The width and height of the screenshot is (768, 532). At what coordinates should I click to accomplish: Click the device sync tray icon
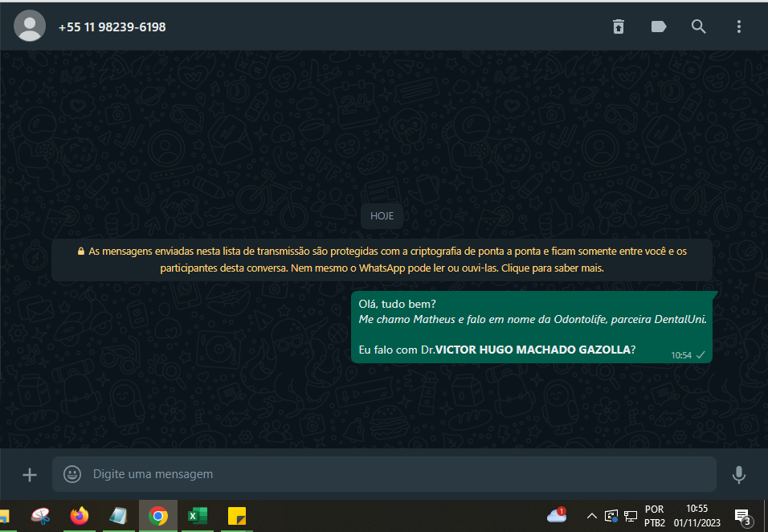pyautogui.click(x=611, y=516)
